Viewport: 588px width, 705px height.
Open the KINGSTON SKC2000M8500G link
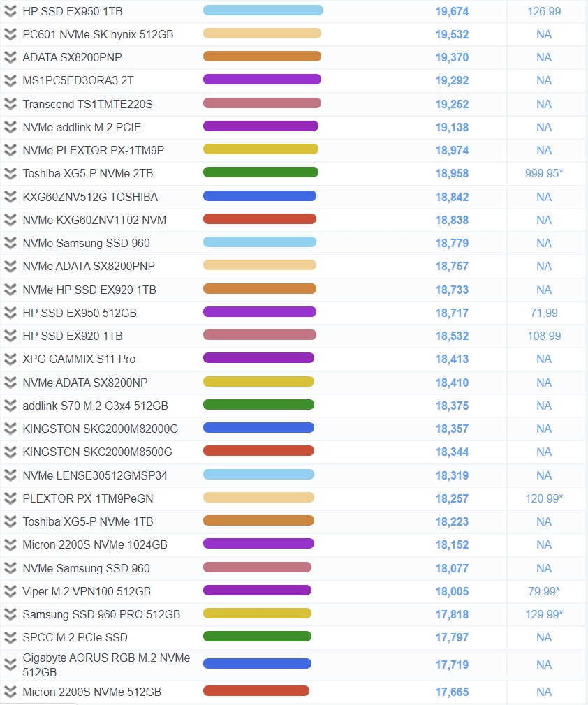pyautogui.click(x=97, y=452)
